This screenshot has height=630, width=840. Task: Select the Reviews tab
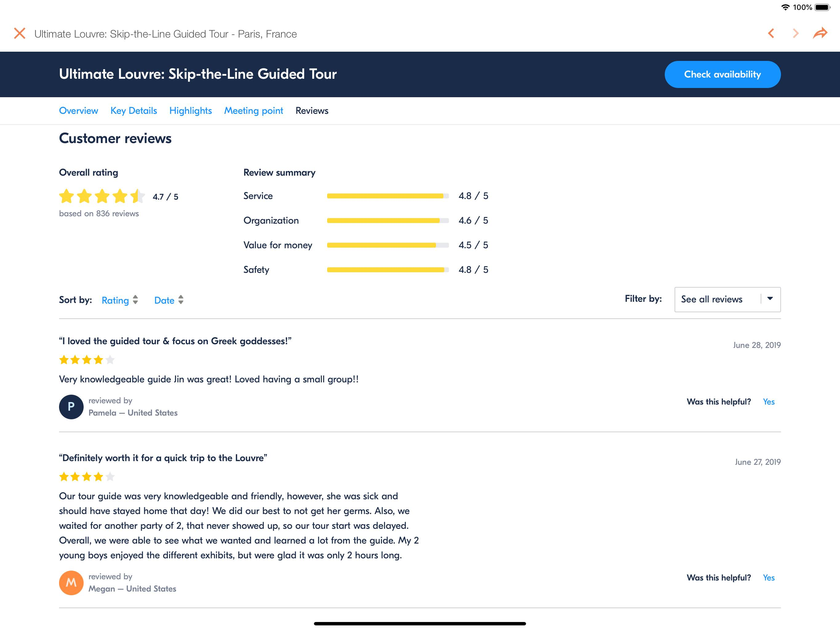tap(312, 110)
